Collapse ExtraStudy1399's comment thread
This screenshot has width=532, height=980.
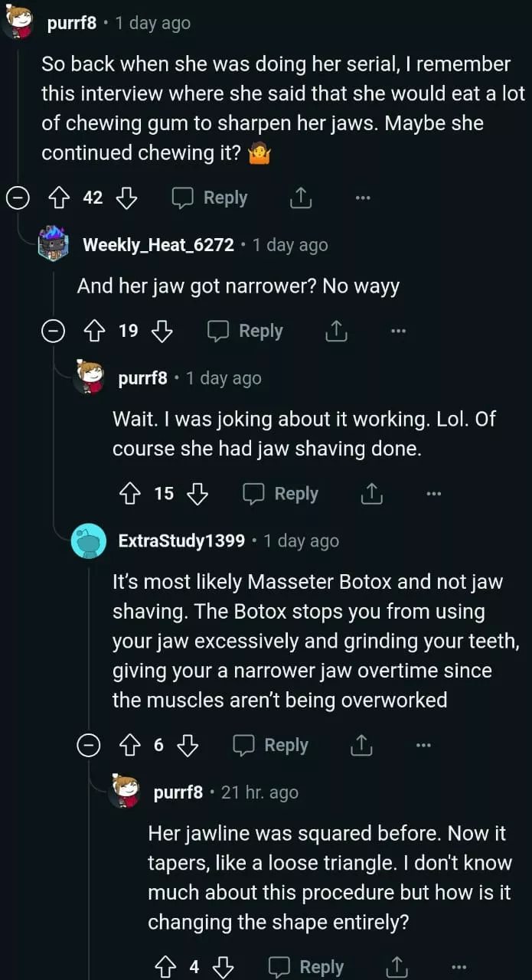(x=90, y=745)
